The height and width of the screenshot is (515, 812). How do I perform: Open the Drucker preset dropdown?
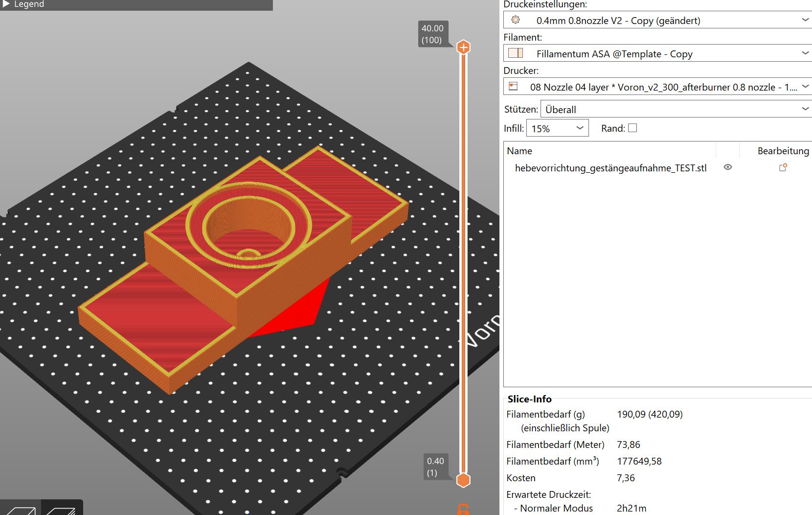[x=805, y=87]
